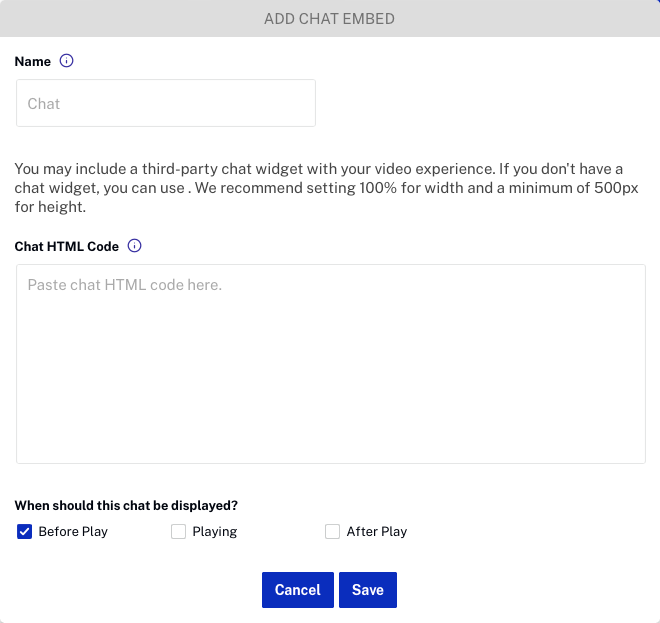Image resolution: width=660 pixels, height=623 pixels.
Task: Uncheck the Before Play checkbox
Action: tap(24, 532)
